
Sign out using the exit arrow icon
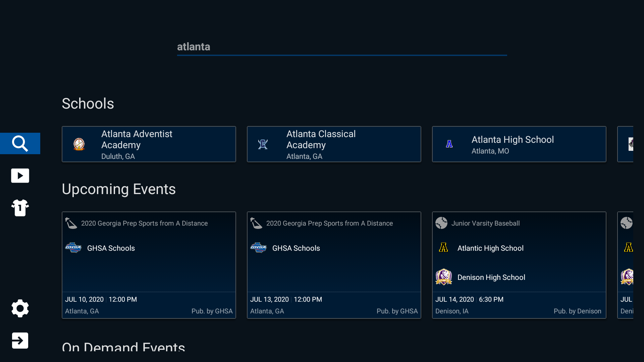tap(20, 340)
